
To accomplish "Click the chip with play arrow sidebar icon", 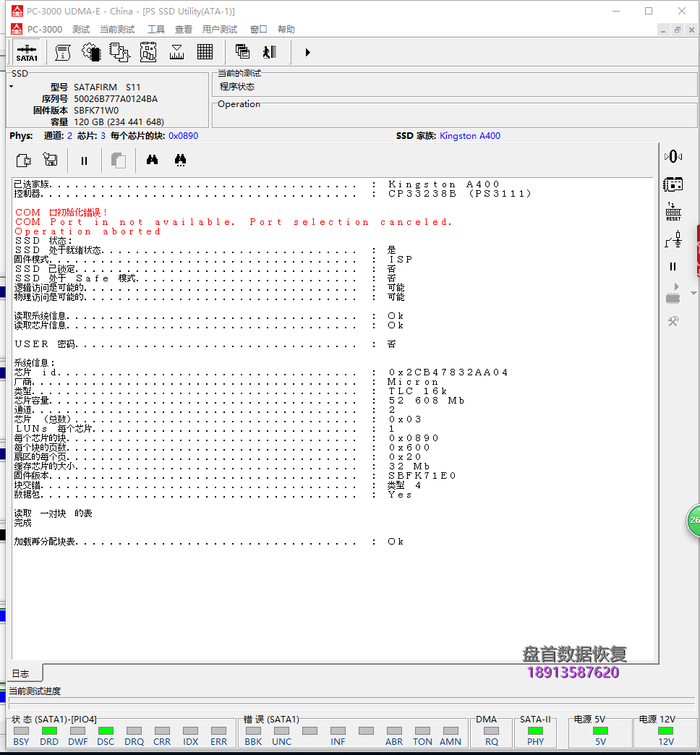I will (673, 294).
